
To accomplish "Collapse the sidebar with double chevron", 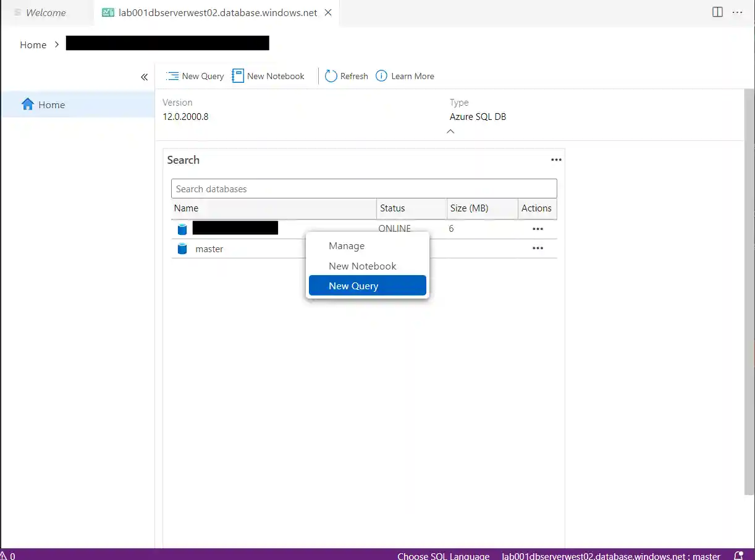I will coord(144,77).
